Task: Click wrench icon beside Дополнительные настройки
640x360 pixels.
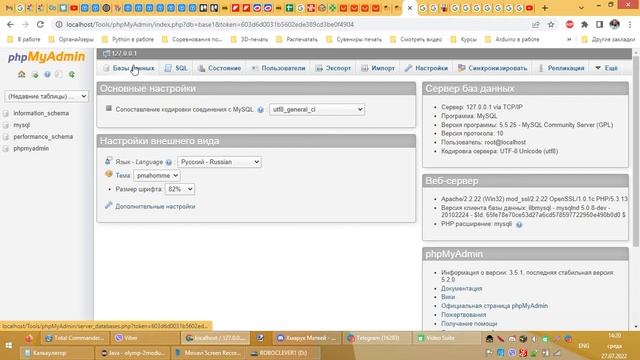Action: 109,205
